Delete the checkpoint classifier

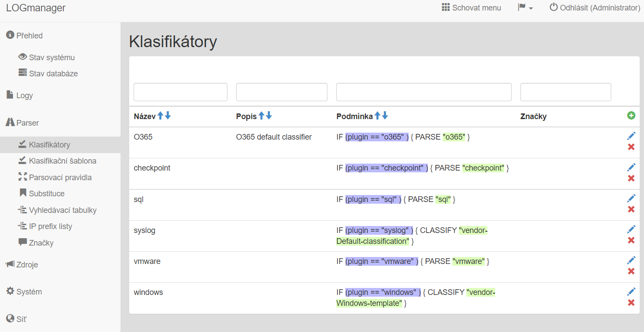[x=631, y=178]
